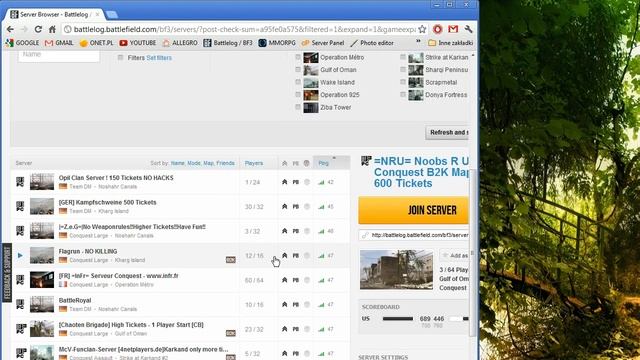Click the map thumbnail of [FR] =InFr= server
Image resolution: width=640 pixels, height=360 pixels.
(x=42, y=280)
